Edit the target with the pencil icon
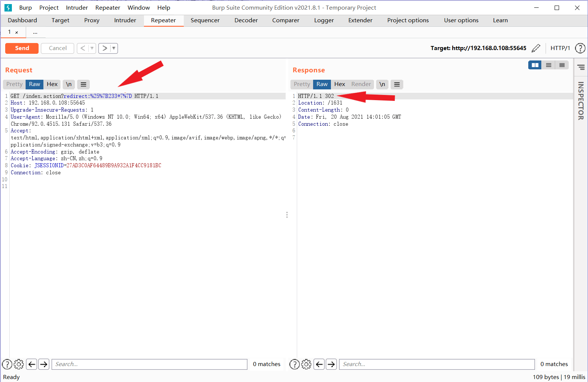Screen dimensions: 588x382 point(536,48)
